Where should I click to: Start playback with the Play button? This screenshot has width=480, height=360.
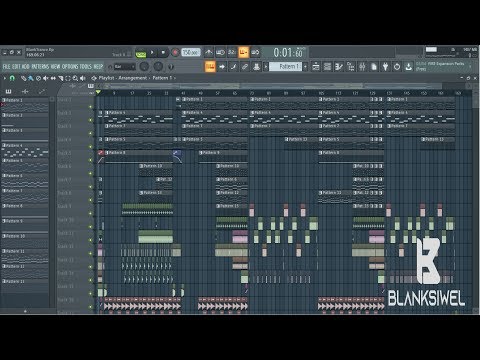point(152,53)
